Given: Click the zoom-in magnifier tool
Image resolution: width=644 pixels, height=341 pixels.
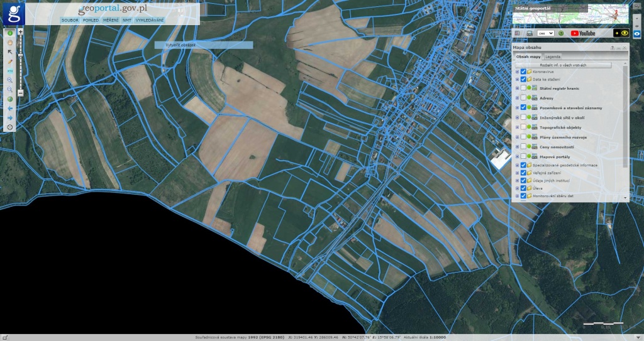Looking at the screenshot, I should [x=10, y=80].
